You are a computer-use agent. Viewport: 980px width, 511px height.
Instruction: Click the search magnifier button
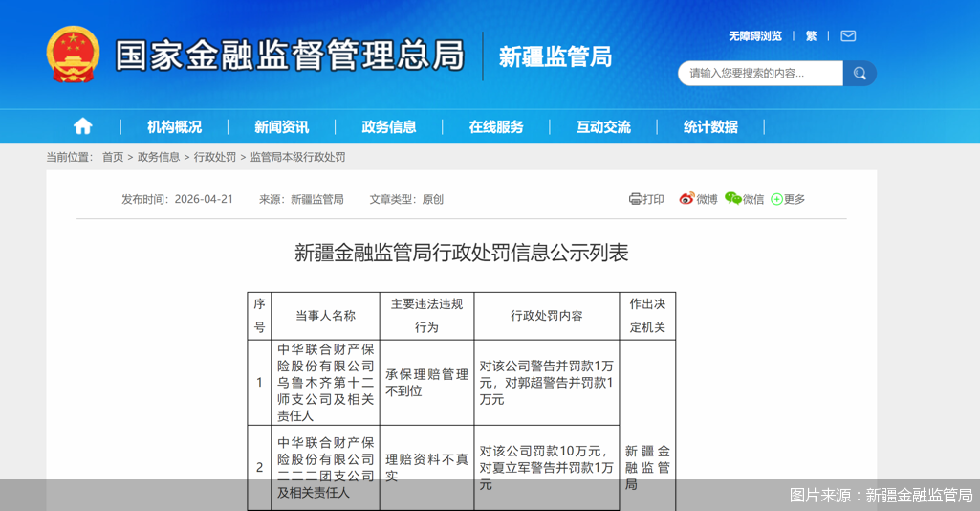click(x=860, y=73)
